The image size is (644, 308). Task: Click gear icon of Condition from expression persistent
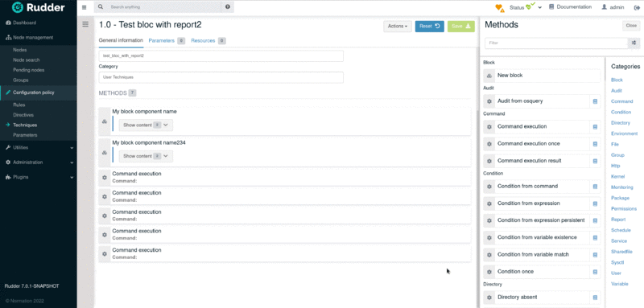pyautogui.click(x=489, y=220)
